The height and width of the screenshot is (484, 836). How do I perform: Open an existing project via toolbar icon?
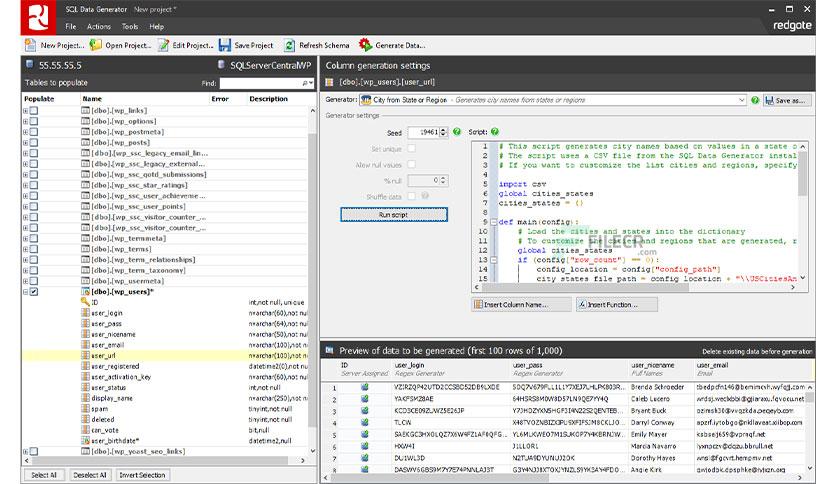pos(96,45)
